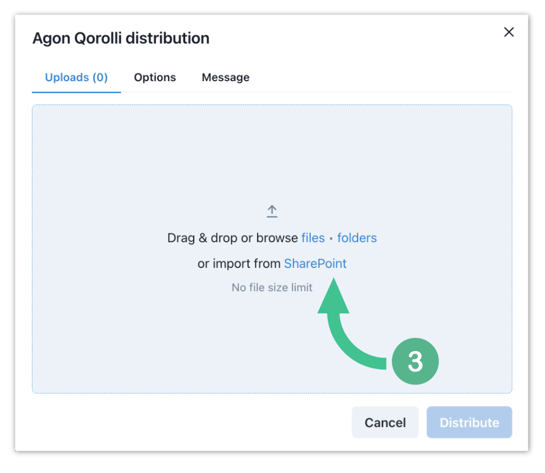Click the upload arrow icon
Viewport: 545px width, 473px height.
272,211
